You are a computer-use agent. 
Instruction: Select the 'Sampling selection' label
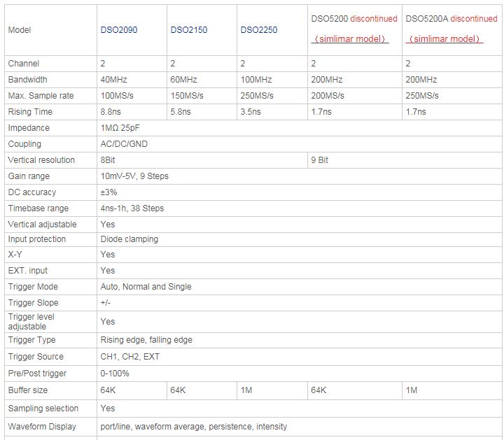coord(43,409)
